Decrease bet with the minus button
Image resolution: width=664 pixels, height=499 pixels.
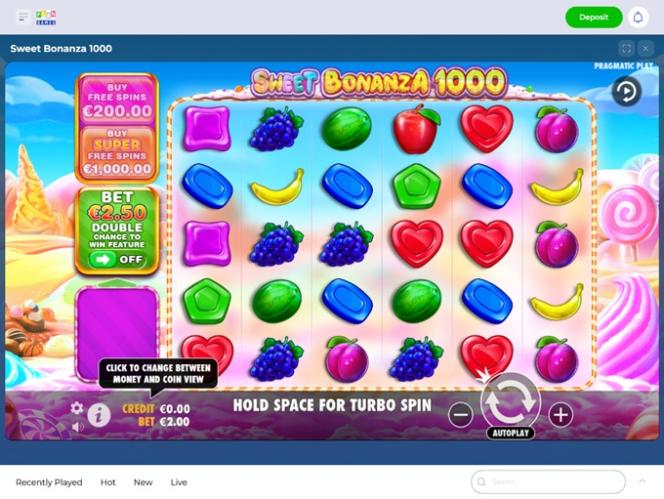pyautogui.click(x=461, y=415)
